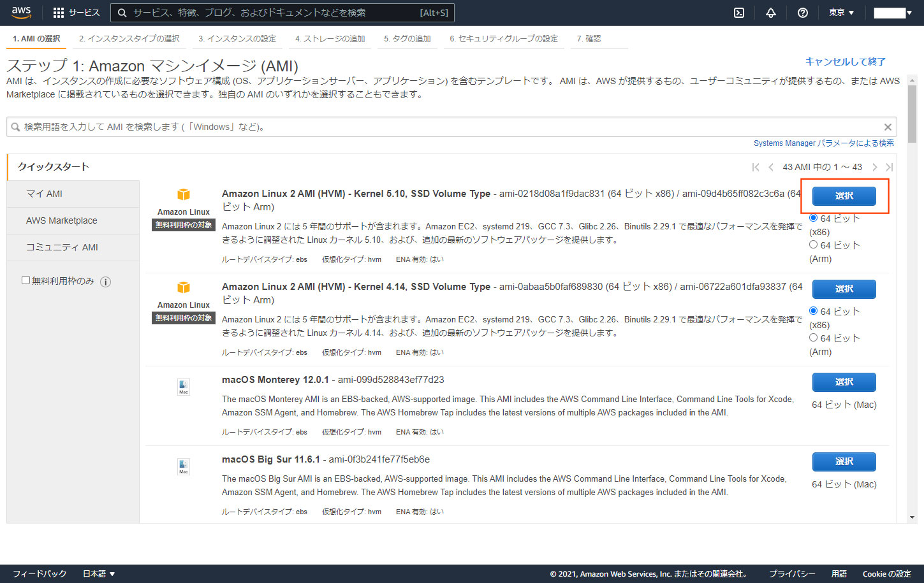Clear the AMI search field with X
This screenshot has height=583, width=924.
888,127
